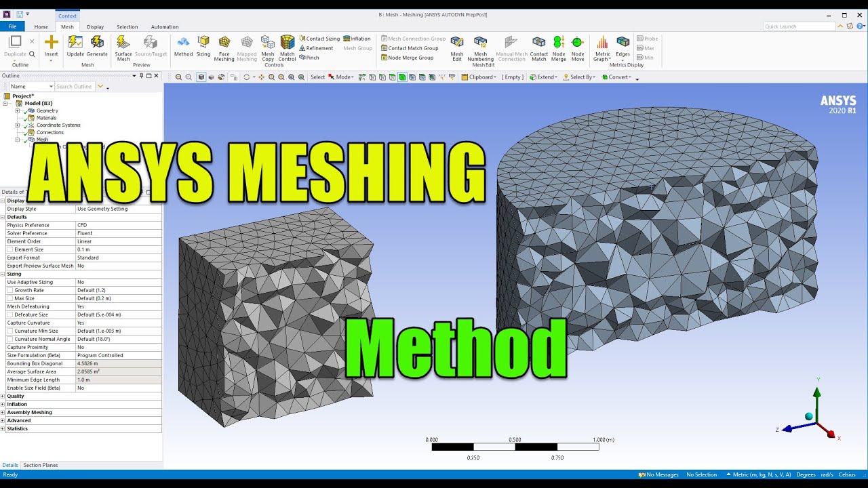Insert a Contact Sizing control

coord(319,39)
